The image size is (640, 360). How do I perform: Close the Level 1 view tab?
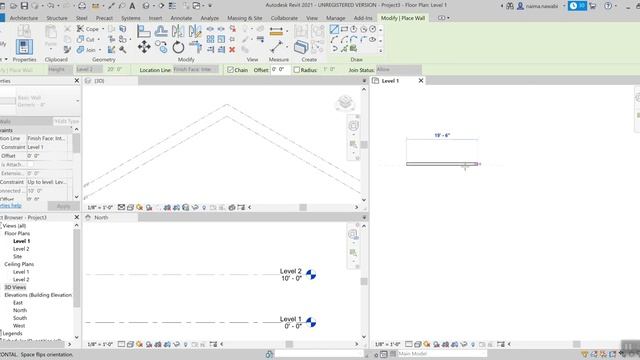tap(421, 81)
